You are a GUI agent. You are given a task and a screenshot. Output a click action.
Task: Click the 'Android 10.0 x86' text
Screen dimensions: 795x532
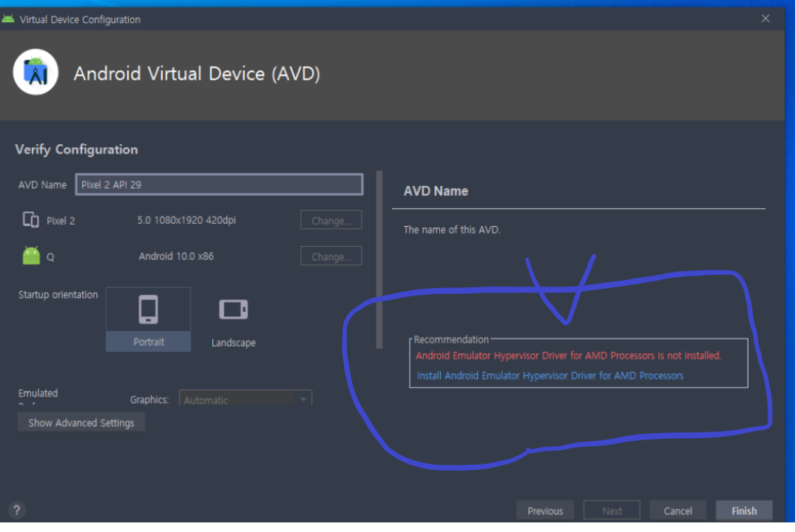(177, 256)
